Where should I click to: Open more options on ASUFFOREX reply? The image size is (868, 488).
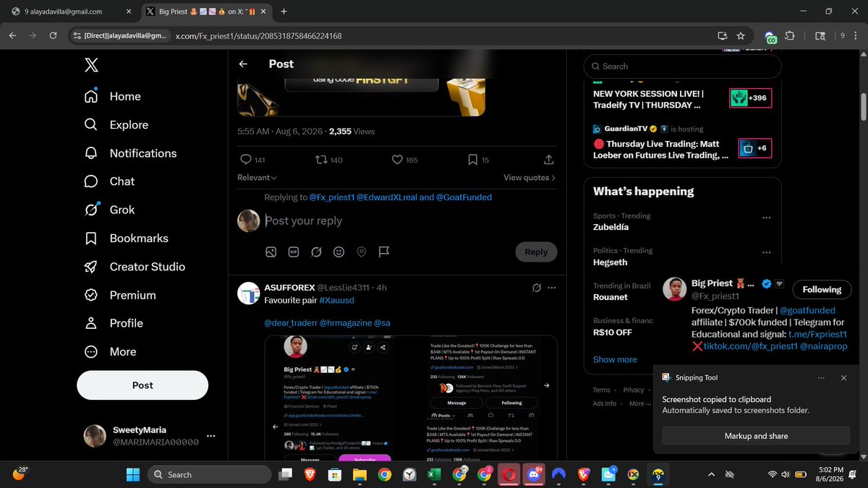click(x=552, y=288)
